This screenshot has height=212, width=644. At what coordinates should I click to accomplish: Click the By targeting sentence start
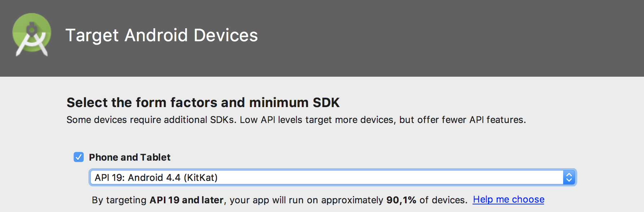click(x=119, y=200)
